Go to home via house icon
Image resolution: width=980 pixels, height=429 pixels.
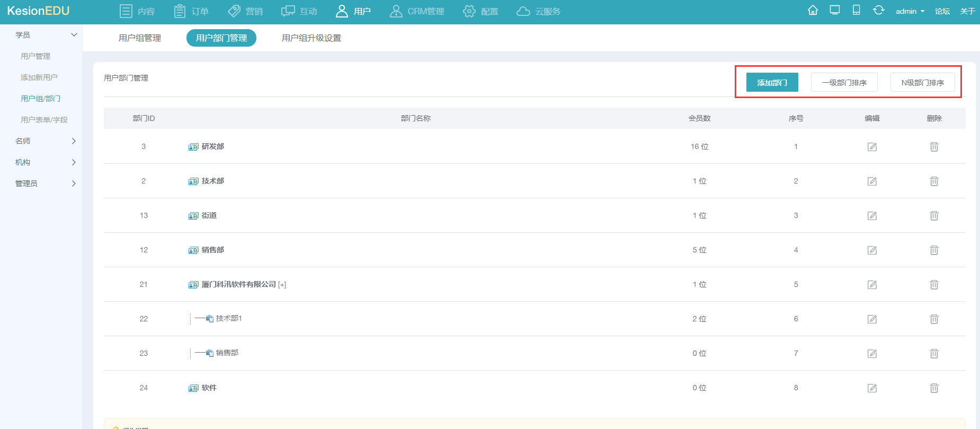tap(813, 11)
